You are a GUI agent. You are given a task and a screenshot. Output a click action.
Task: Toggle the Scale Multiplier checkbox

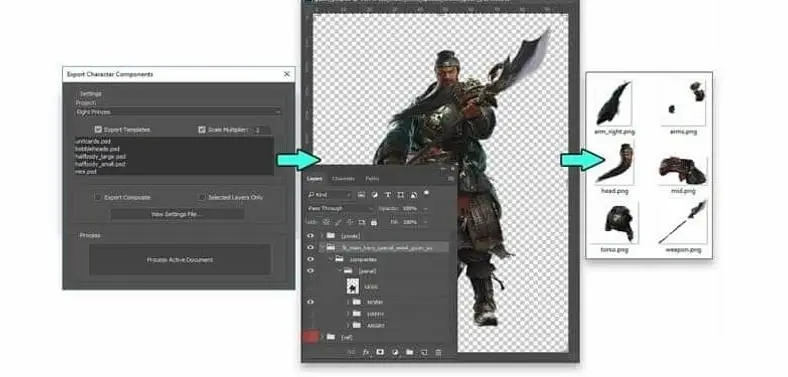point(202,130)
